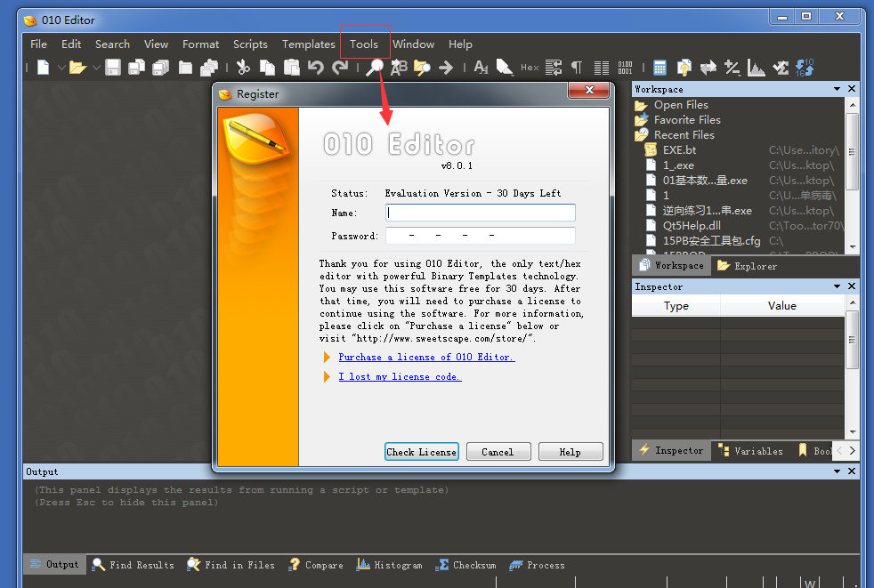This screenshot has width=874, height=588.
Task: Click the Password input field
Action: pyautogui.click(x=481, y=236)
